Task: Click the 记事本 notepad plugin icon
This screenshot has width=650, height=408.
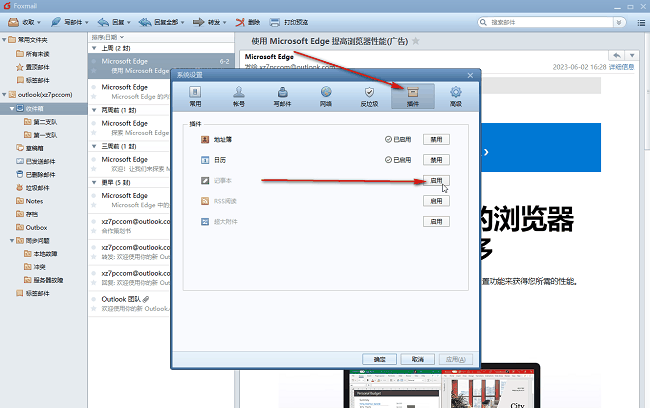Action: point(205,180)
